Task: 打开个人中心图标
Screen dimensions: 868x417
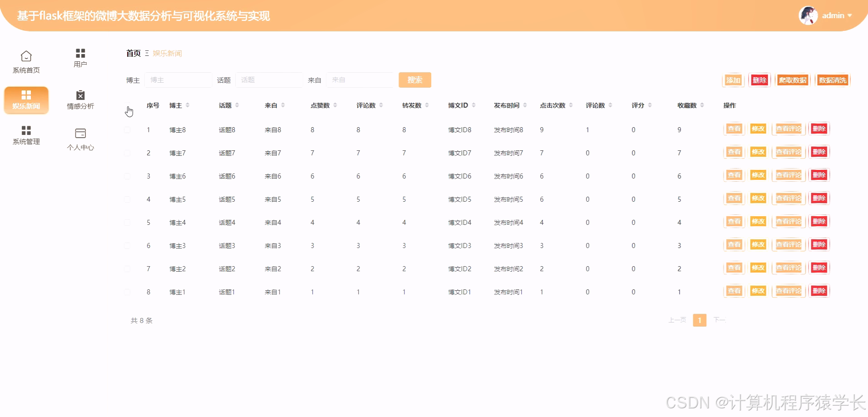Action: 80,133
